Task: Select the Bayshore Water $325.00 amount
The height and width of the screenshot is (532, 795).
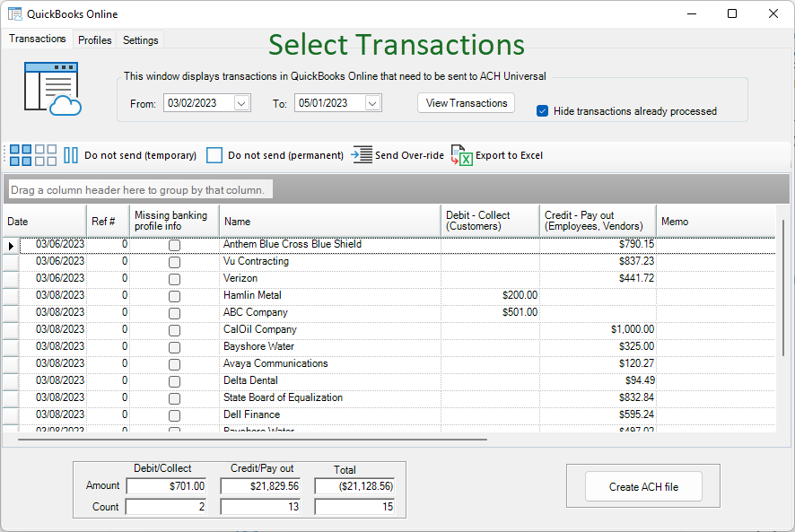Action: coord(598,346)
